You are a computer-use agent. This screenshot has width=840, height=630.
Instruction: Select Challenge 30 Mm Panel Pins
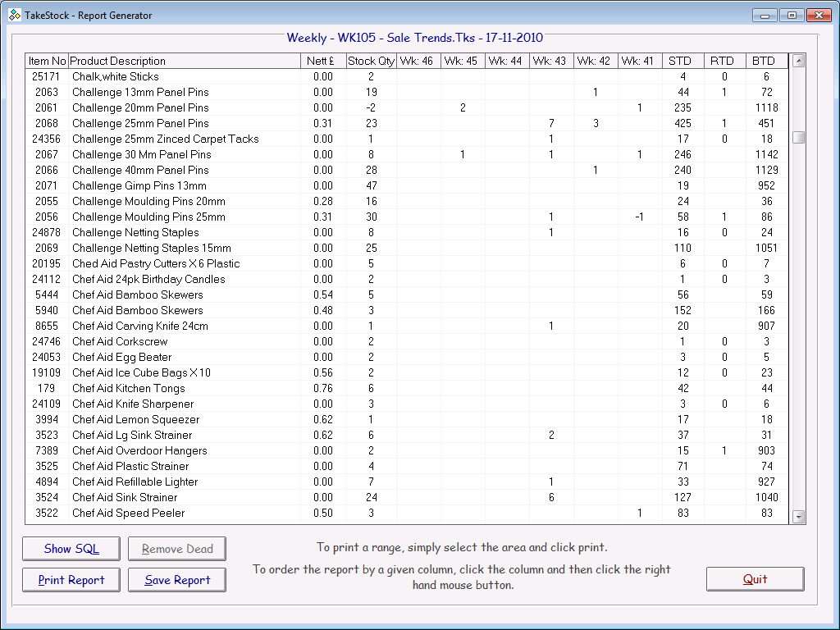[141, 154]
